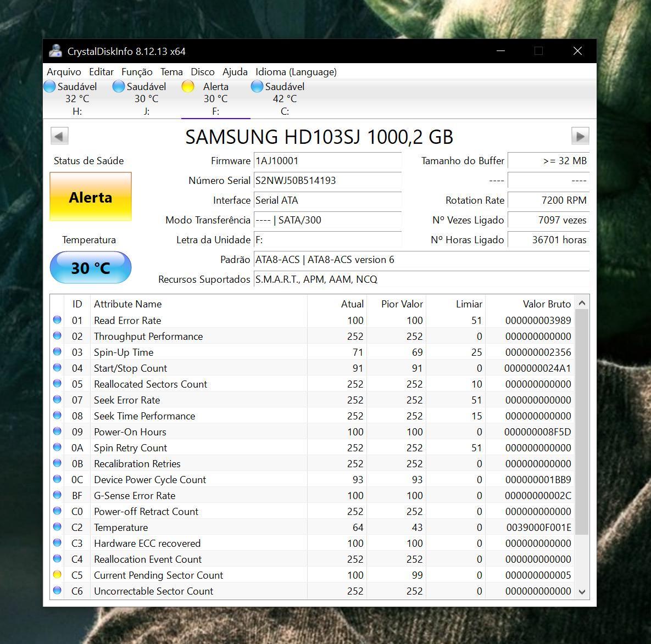The height and width of the screenshot is (644, 651).
Task: Click yellow dot for Current Pending Sector Count
Action: coord(57,574)
